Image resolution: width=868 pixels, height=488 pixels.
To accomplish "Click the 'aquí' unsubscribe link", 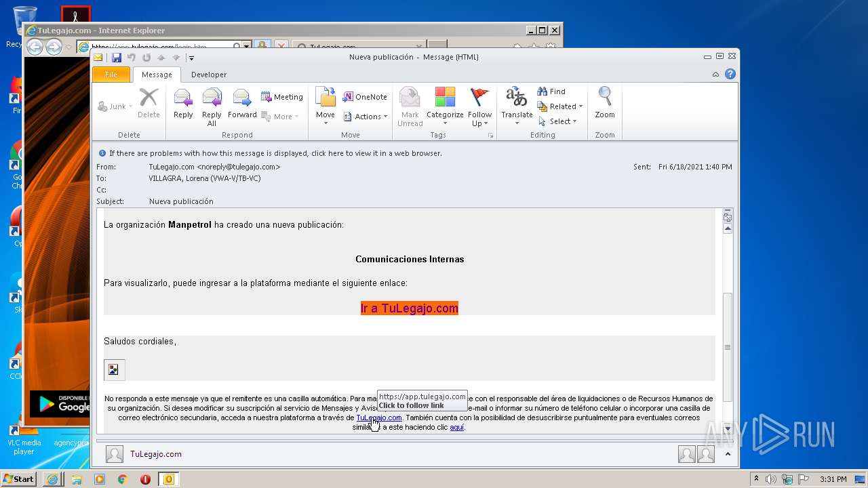I will point(457,427).
